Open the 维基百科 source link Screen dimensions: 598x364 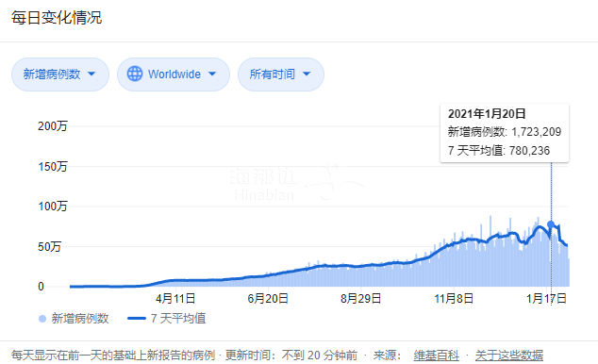click(436, 356)
